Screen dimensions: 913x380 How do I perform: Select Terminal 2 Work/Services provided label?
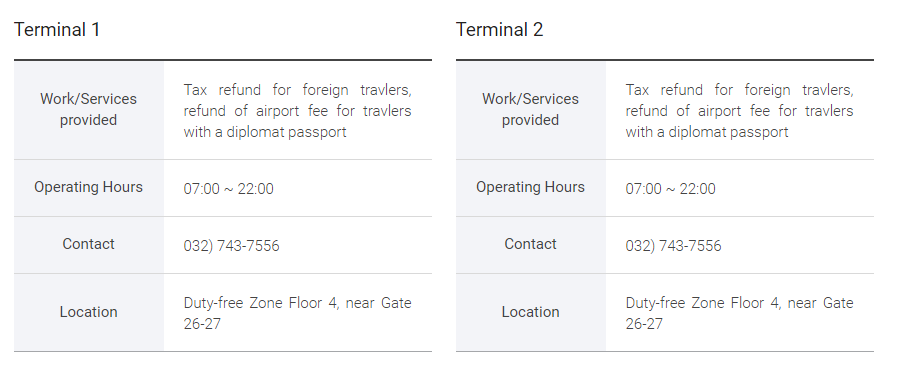[530, 109]
